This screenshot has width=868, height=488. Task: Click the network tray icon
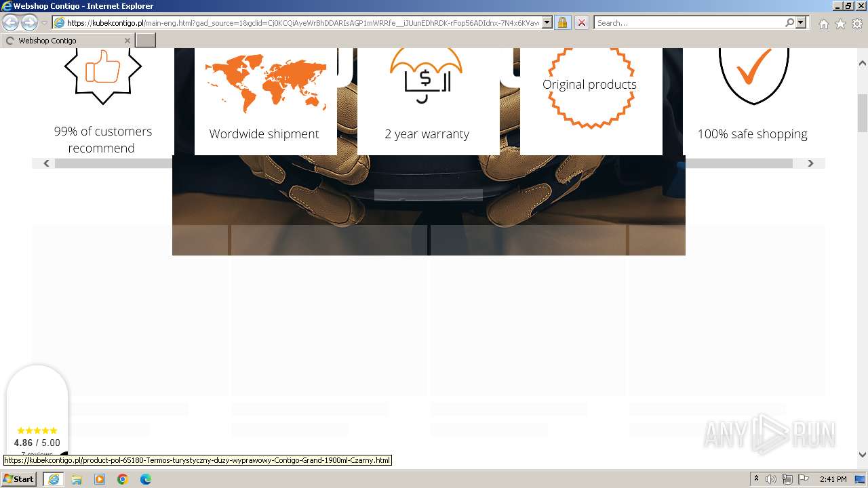pos(787,479)
